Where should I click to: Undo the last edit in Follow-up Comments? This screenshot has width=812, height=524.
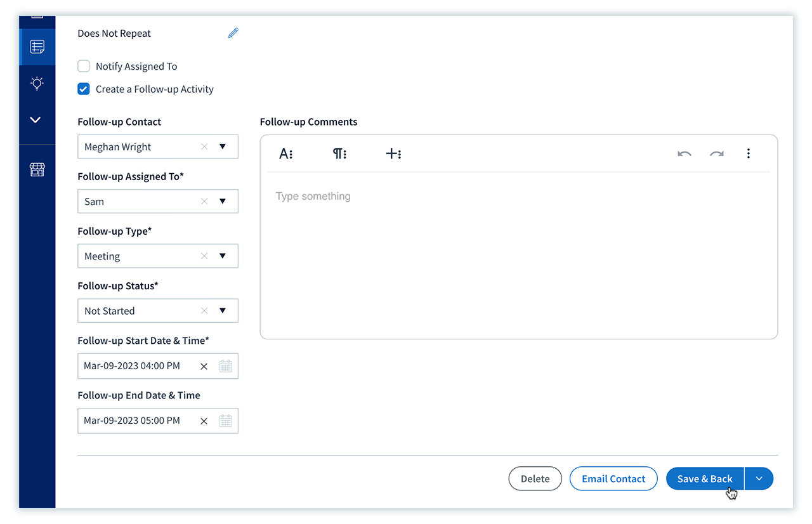[684, 154]
